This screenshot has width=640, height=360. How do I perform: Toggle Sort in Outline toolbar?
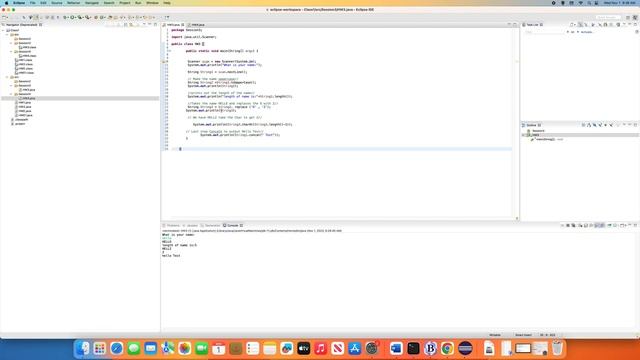(589, 125)
